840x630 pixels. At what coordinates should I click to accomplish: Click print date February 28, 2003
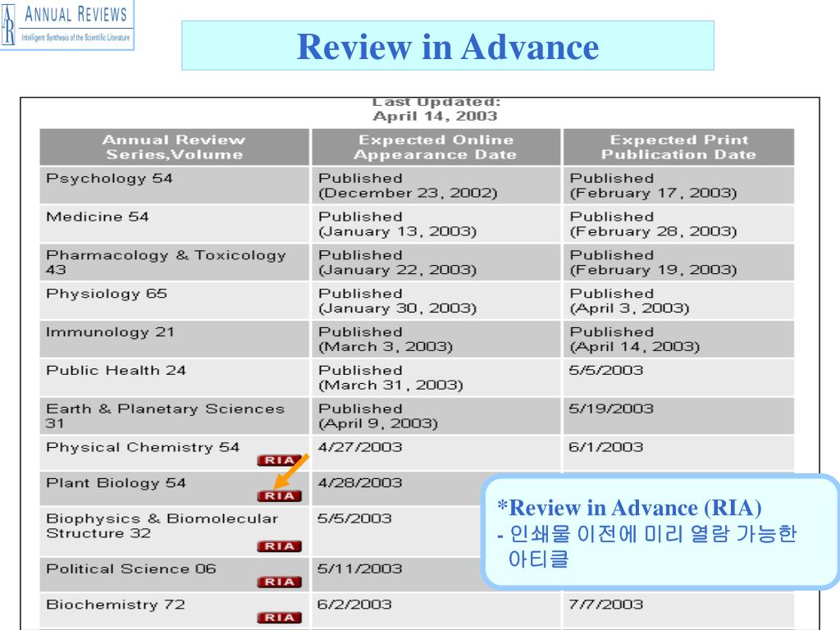(653, 232)
